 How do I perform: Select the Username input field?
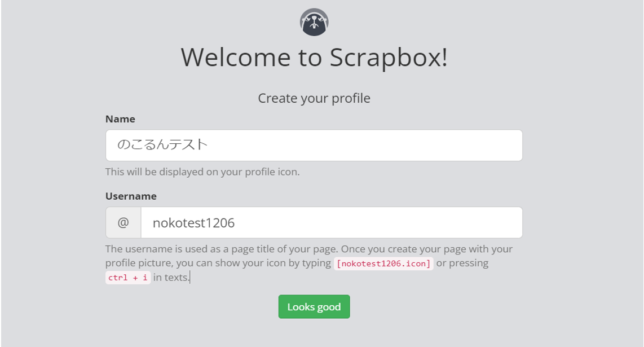click(x=333, y=222)
